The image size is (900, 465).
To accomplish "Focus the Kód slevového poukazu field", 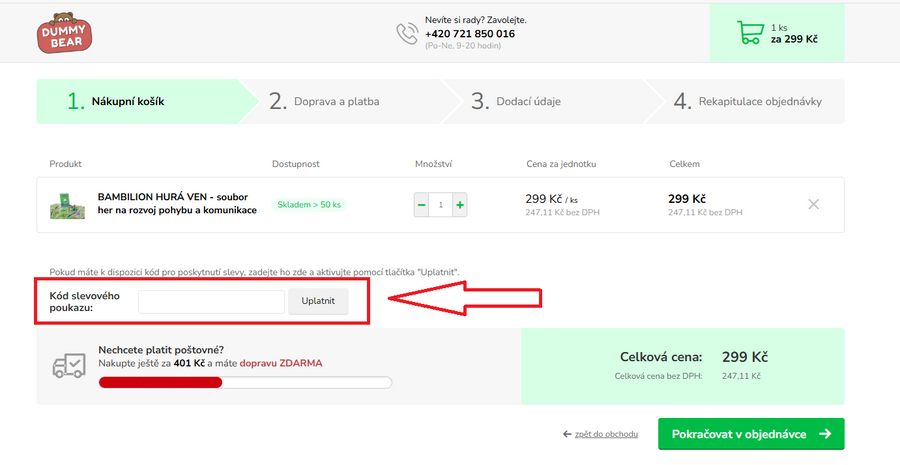I will 211,301.
